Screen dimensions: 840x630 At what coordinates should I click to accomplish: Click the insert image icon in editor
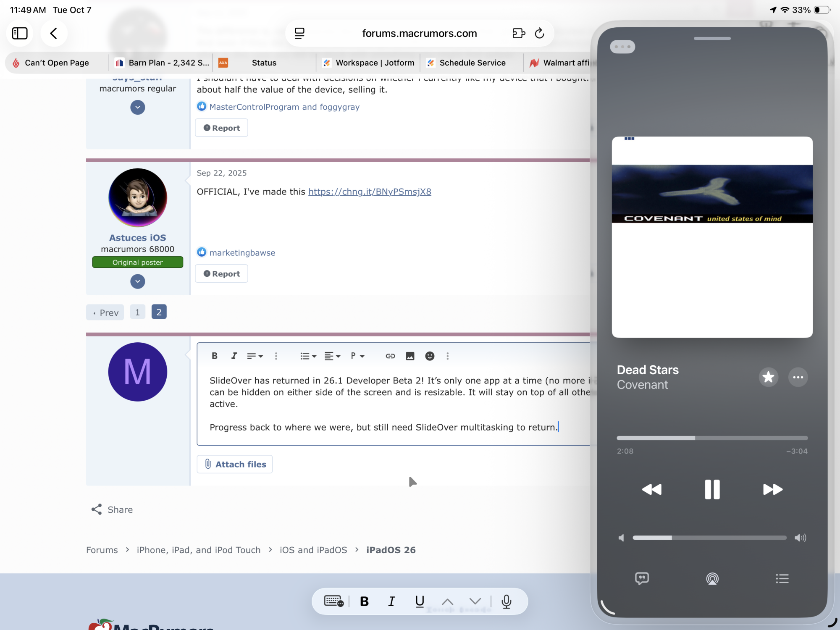pos(410,356)
